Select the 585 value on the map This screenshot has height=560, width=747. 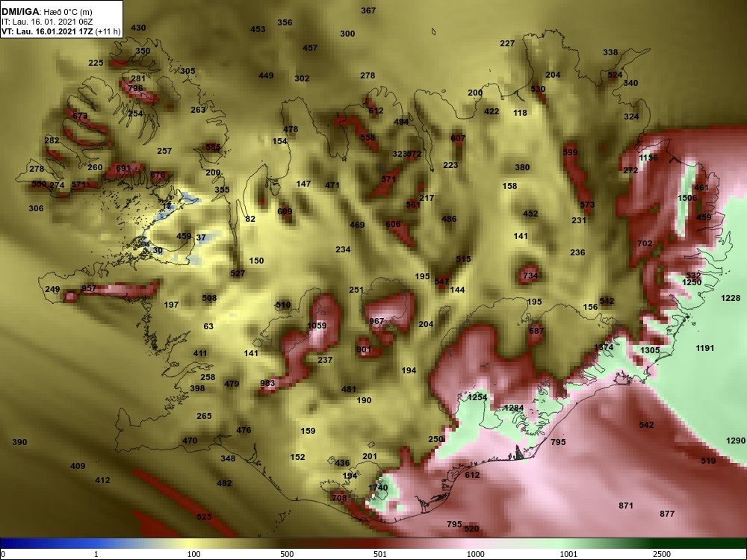(213, 148)
